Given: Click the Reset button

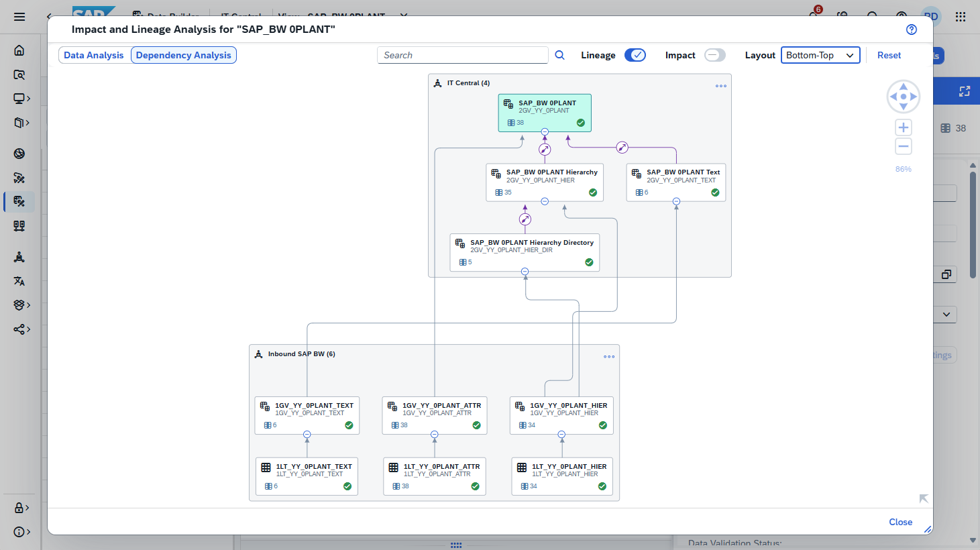Looking at the screenshot, I should pyautogui.click(x=889, y=55).
